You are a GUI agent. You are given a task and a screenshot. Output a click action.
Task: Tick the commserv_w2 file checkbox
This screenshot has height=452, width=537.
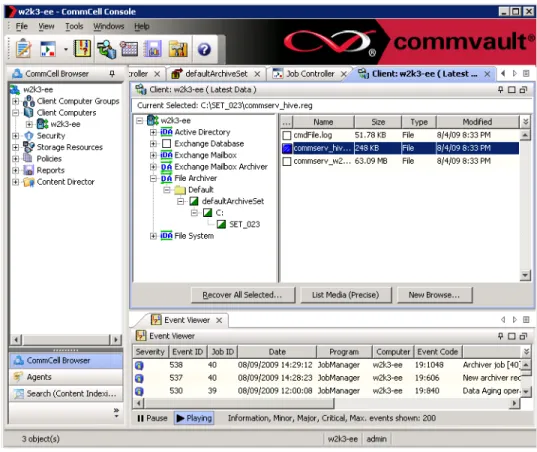point(287,161)
